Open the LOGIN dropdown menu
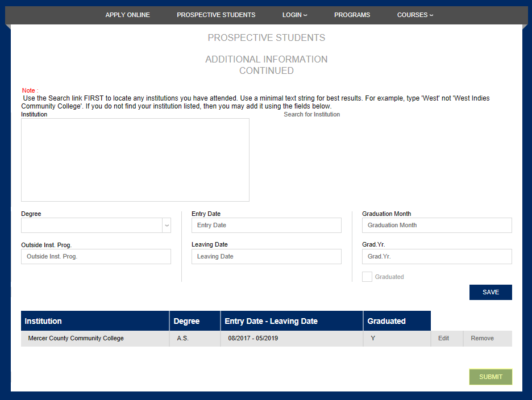The width and height of the screenshot is (532, 400). [x=294, y=15]
